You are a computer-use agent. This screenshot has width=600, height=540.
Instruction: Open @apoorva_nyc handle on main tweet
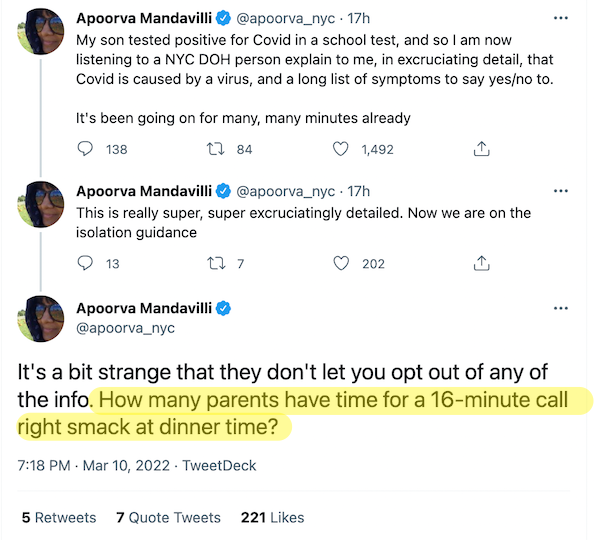point(125,328)
